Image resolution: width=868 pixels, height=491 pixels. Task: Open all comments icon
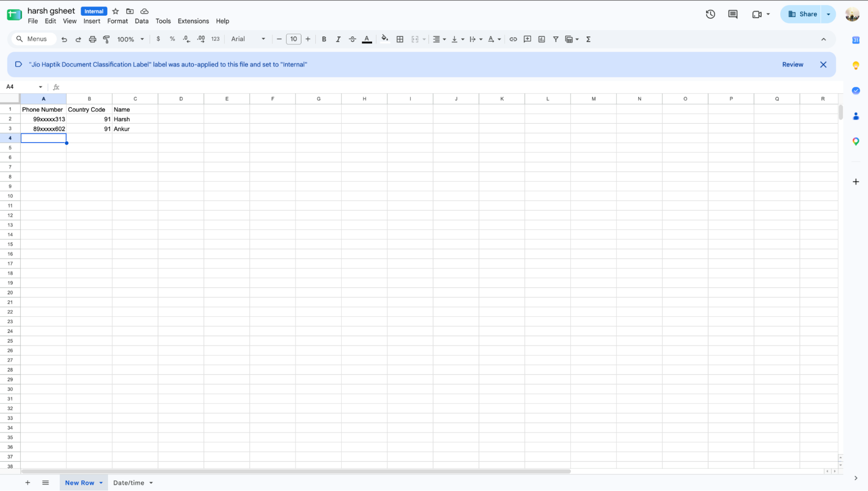click(x=733, y=14)
